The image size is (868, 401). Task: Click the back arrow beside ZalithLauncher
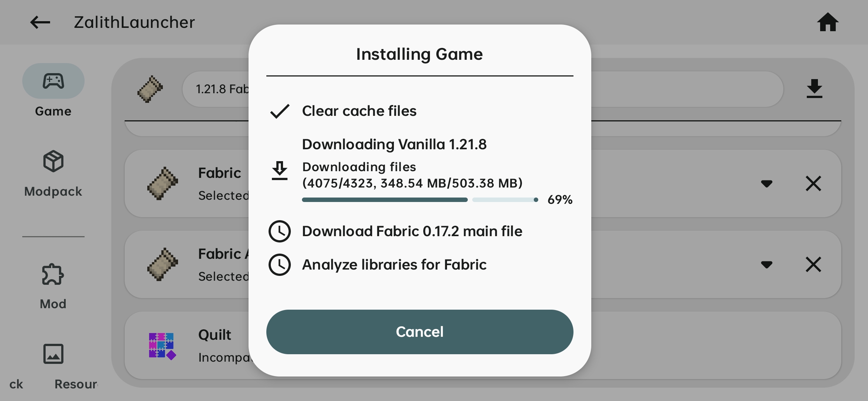point(39,22)
